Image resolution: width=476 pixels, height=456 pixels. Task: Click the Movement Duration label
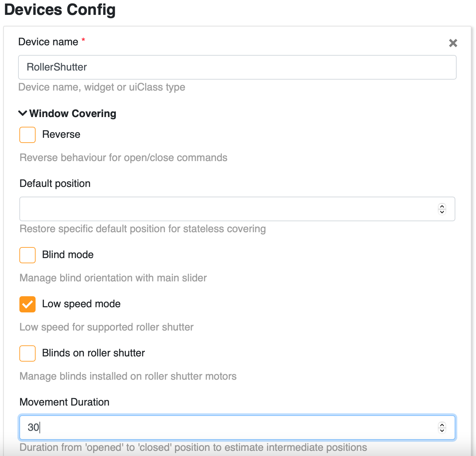64,402
